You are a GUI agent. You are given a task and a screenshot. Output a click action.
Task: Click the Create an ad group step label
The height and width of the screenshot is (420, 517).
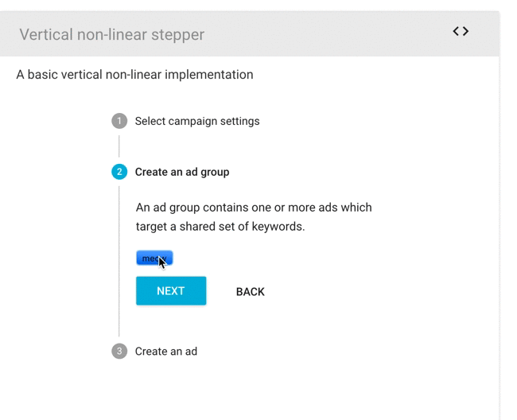[182, 172]
